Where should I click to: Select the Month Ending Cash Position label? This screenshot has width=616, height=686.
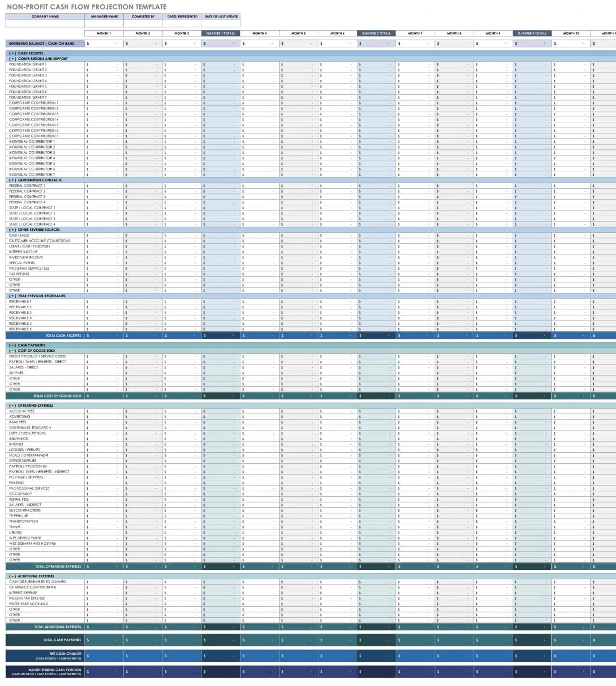[54, 670]
